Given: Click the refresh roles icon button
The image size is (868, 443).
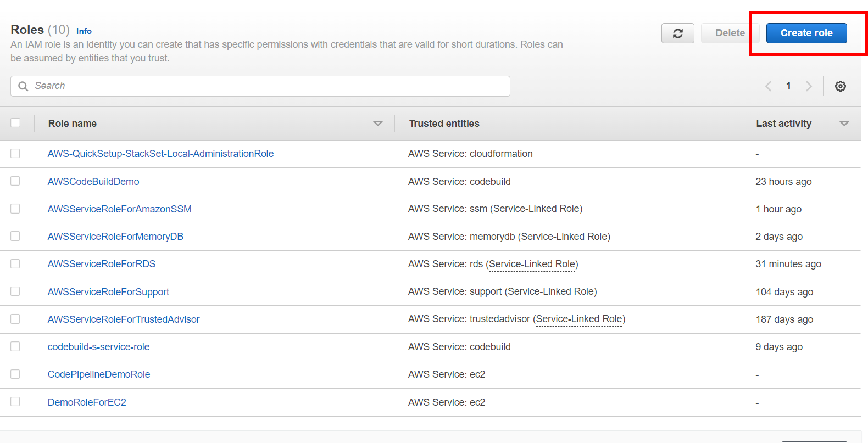Looking at the screenshot, I should (678, 33).
